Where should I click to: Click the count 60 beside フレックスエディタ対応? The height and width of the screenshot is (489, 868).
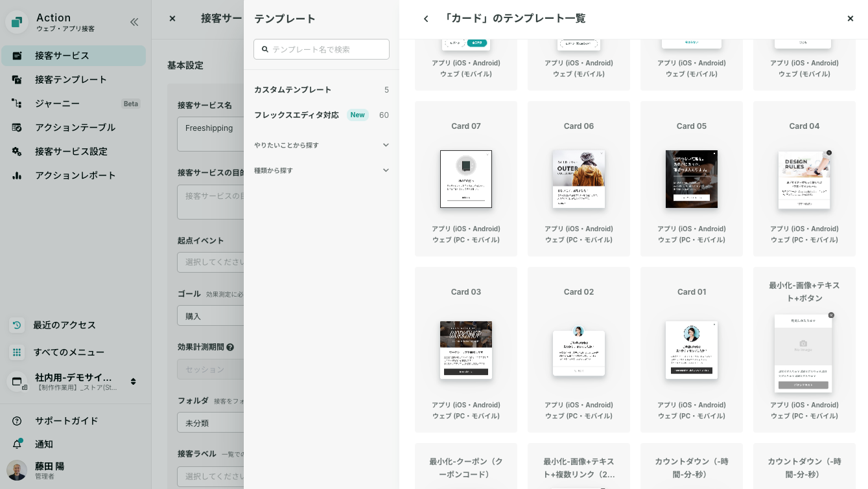click(384, 115)
